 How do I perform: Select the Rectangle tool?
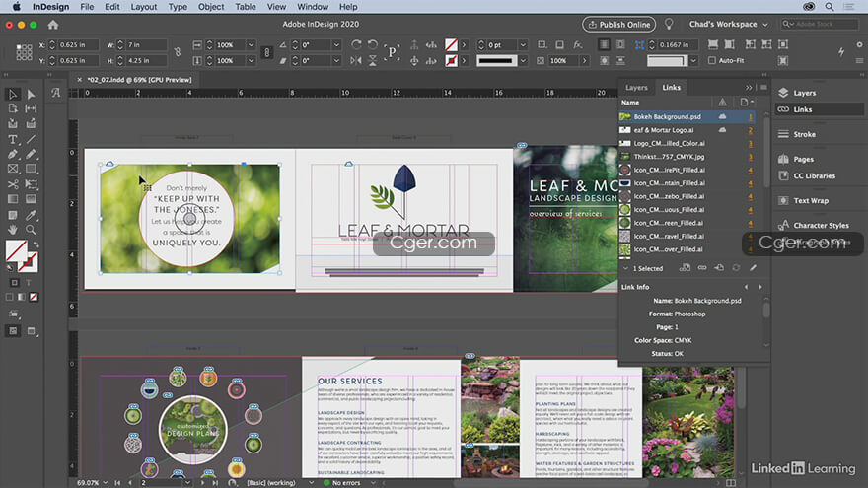click(x=31, y=169)
